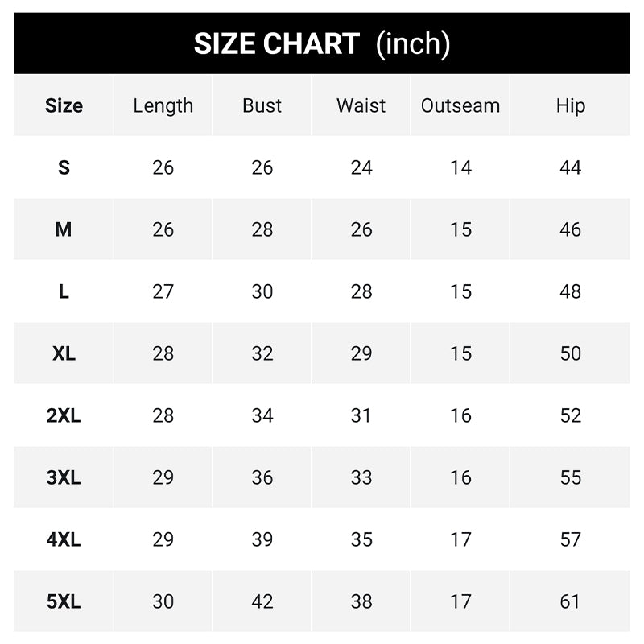Select the waist value 33 for 3XL
The height and width of the screenshot is (644, 644).
tap(361, 477)
